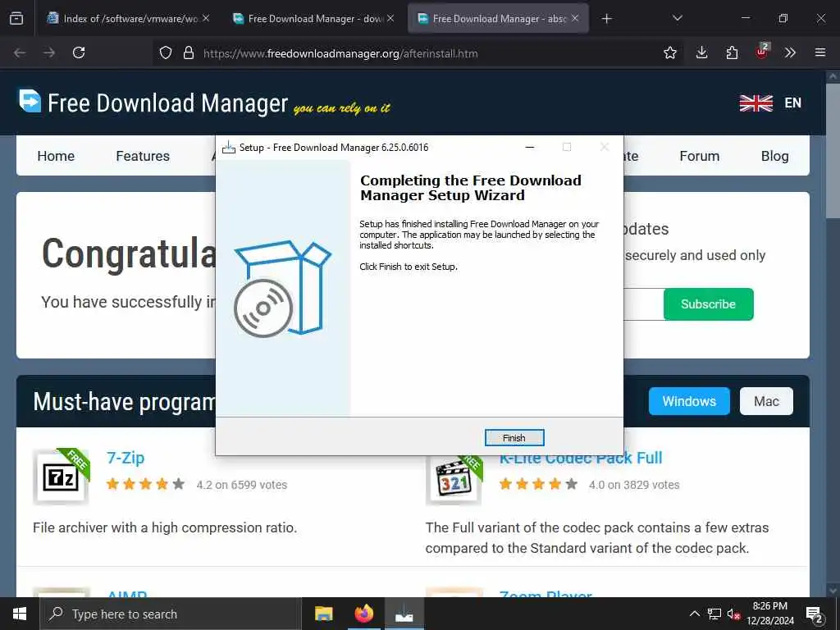Viewport: 840px width, 630px height.
Task: Click the page vertical scrollbar
Action: (833, 150)
